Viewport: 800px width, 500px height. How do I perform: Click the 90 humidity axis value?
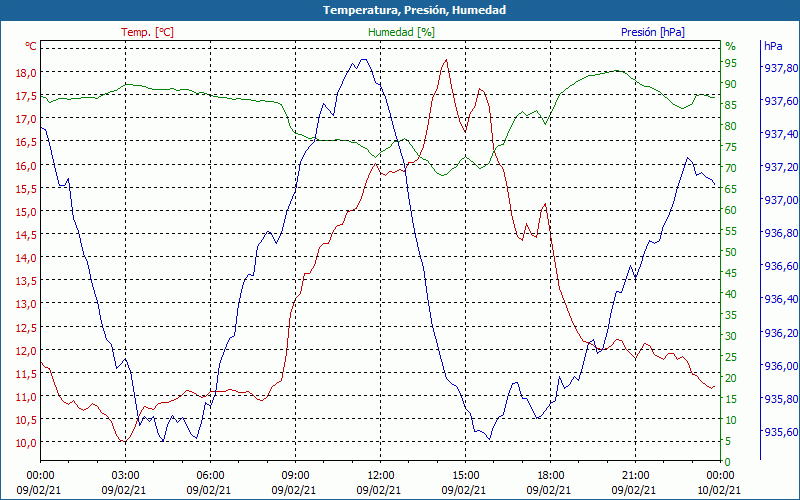pos(731,84)
